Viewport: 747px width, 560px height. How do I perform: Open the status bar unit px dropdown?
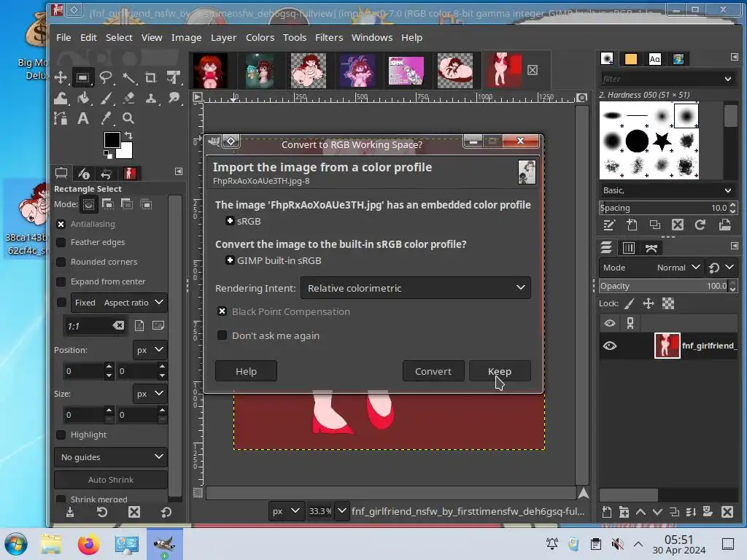285,511
